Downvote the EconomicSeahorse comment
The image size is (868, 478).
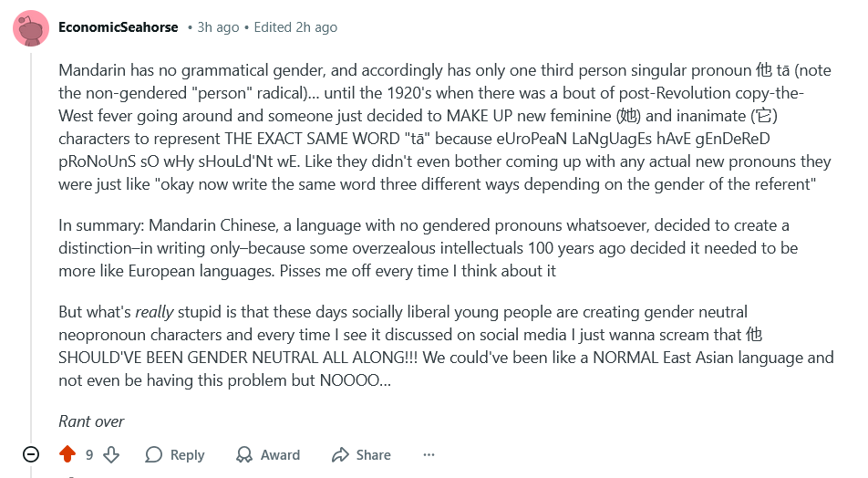[x=111, y=454]
